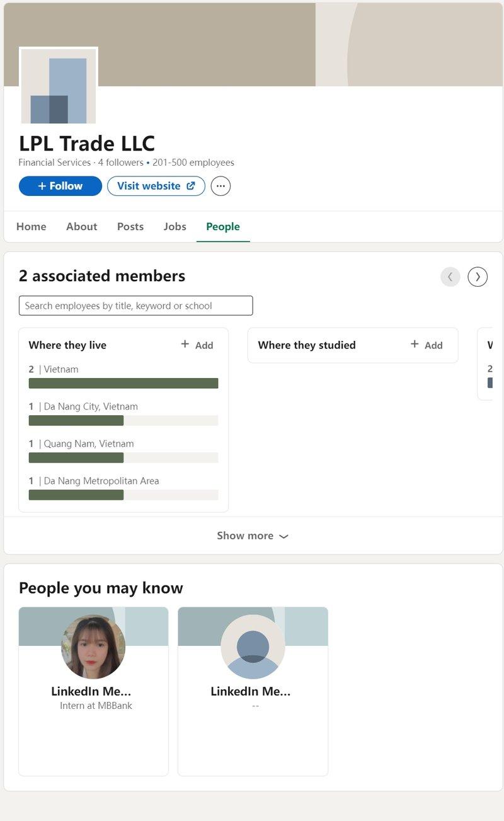Follow LPL Trade LLC
504x821 pixels.
click(60, 186)
